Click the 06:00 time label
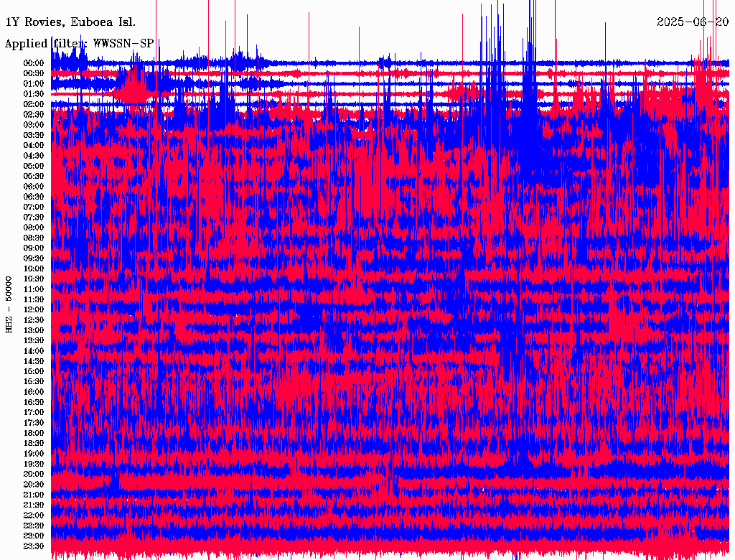 [x=34, y=187]
